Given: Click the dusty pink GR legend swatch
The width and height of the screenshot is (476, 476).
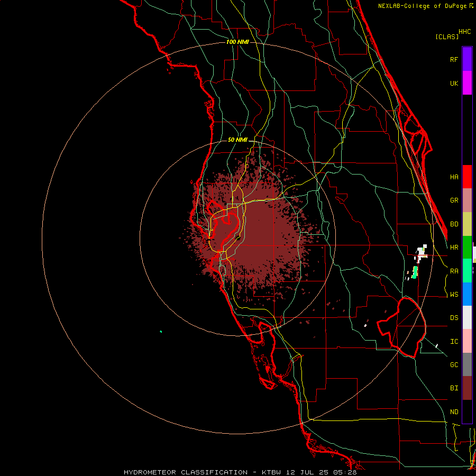Looking at the screenshot, I should coord(467,200).
